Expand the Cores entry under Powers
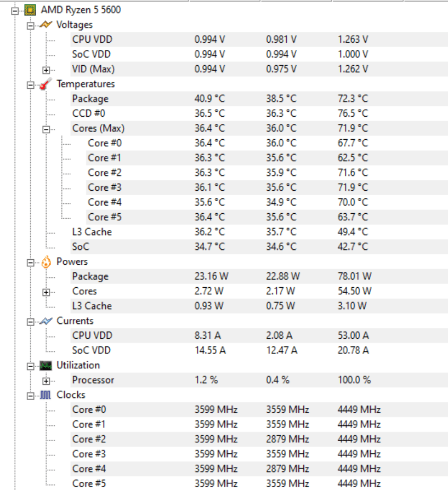Image resolution: width=448 pixels, height=490 pixels. [46, 292]
